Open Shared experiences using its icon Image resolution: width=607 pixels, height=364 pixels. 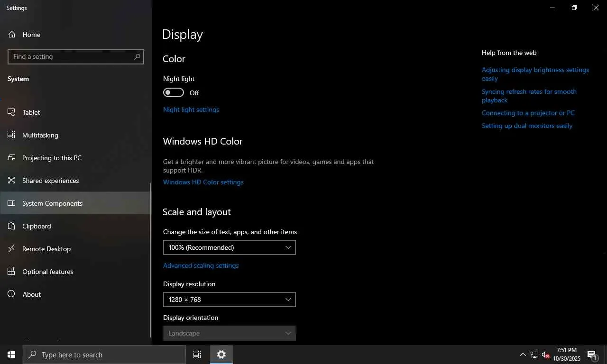point(12,181)
